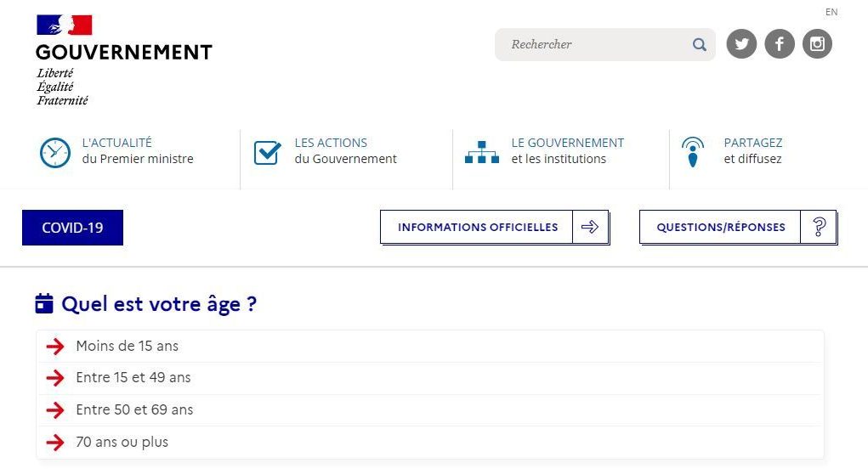Open 'Le Gouvernement et les institutions' menu
The image size is (868, 474).
click(x=567, y=150)
